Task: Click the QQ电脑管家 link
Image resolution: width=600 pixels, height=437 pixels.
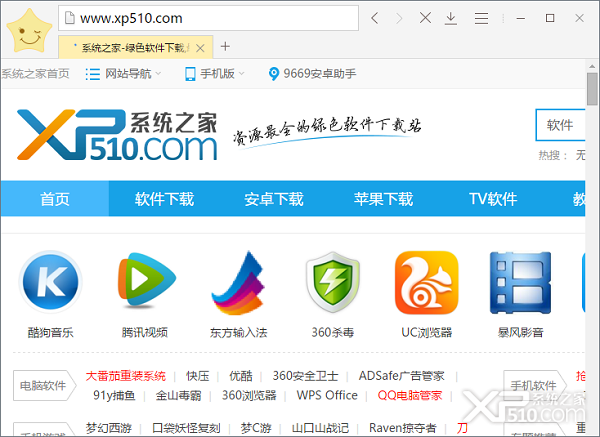Action: 409,395
